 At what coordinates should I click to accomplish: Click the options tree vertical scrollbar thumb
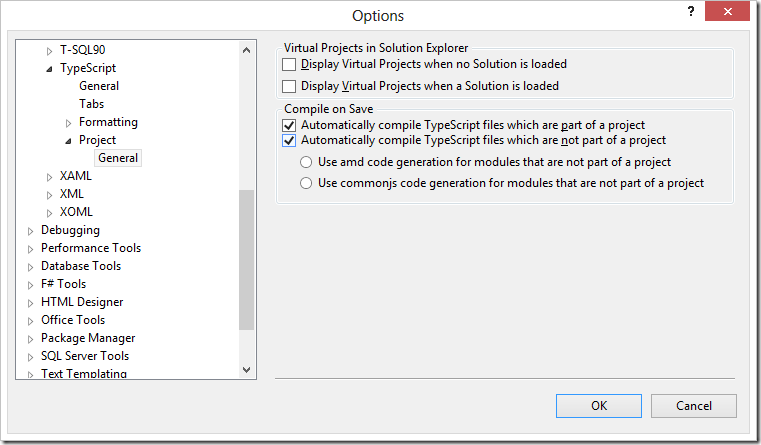coord(247,258)
